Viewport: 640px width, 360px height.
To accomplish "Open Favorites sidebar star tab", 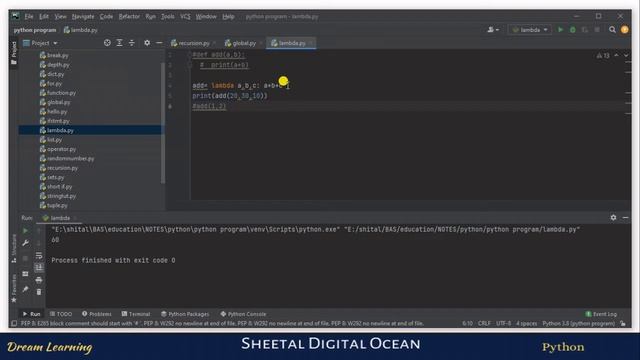I will coord(14,288).
